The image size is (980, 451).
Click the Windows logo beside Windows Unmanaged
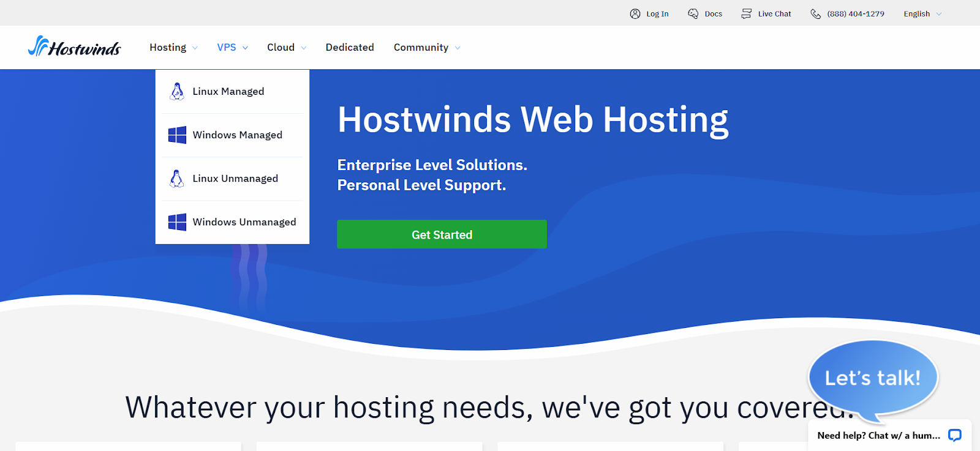click(177, 222)
